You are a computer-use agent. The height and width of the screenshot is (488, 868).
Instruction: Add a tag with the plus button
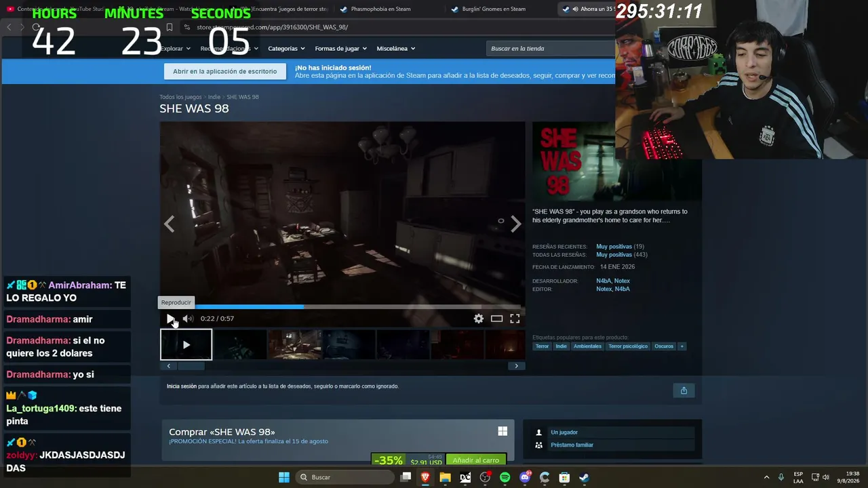pos(682,346)
